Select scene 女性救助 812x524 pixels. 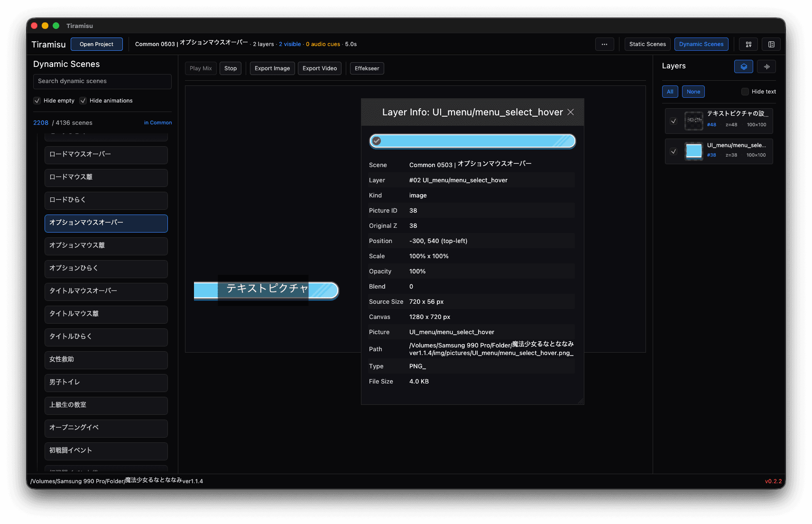pyautogui.click(x=106, y=360)
